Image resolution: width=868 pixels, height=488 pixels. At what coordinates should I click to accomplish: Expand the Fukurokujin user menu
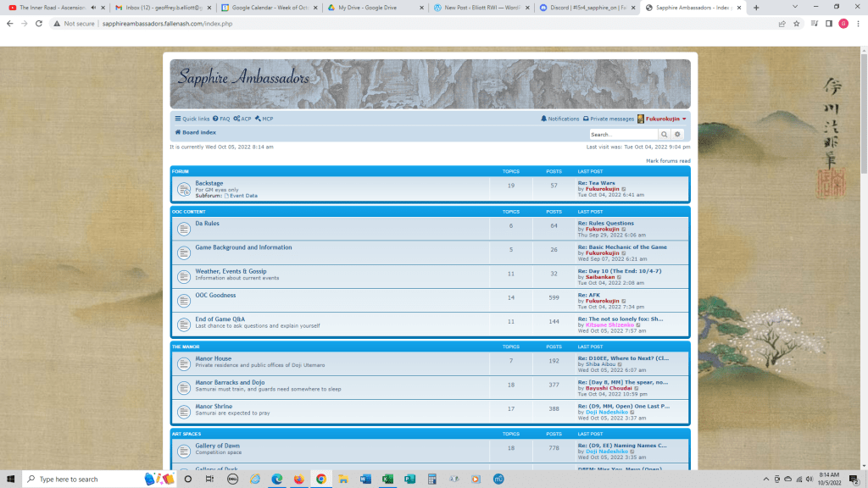665,119
